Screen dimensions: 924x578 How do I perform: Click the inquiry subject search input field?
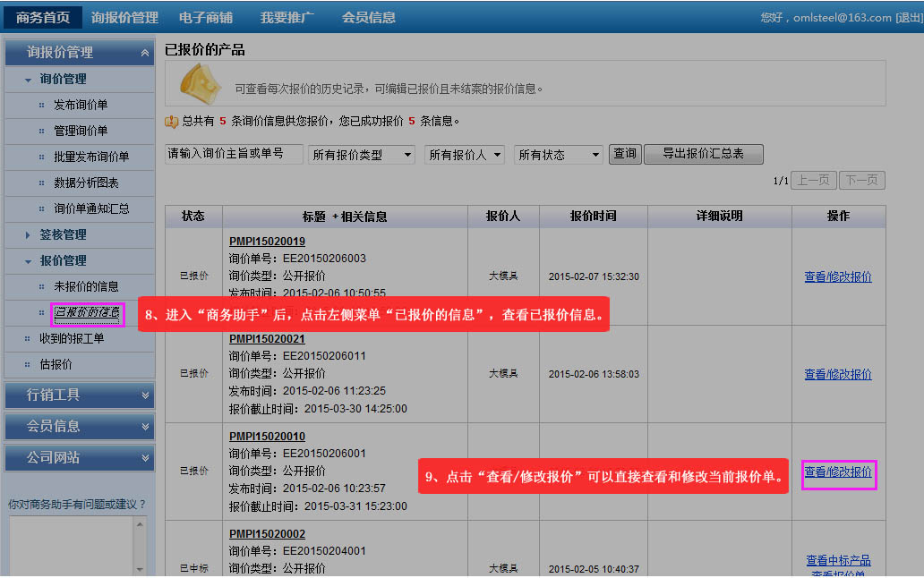[x=234, y=154]
